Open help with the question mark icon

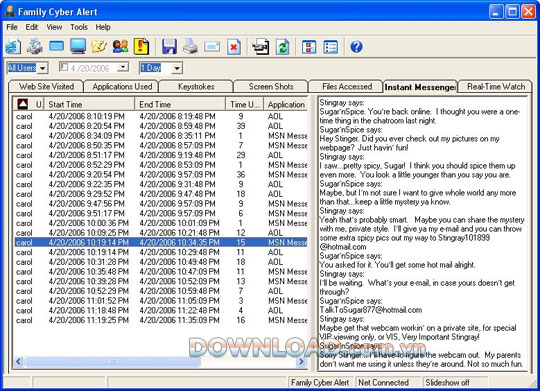pos(356,47)
